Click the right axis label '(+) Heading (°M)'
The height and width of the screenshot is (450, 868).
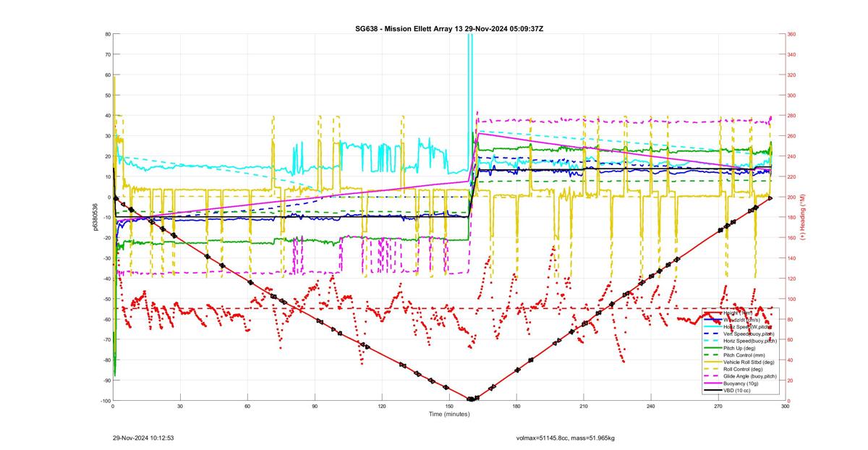pos(802,217)
